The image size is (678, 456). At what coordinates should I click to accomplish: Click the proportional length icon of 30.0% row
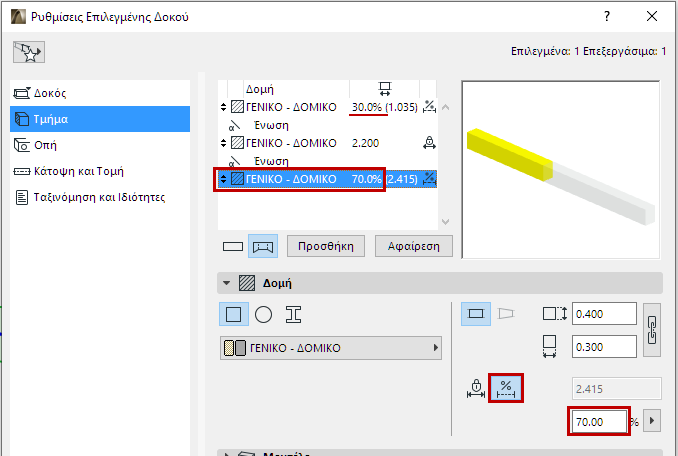point(429,107)
